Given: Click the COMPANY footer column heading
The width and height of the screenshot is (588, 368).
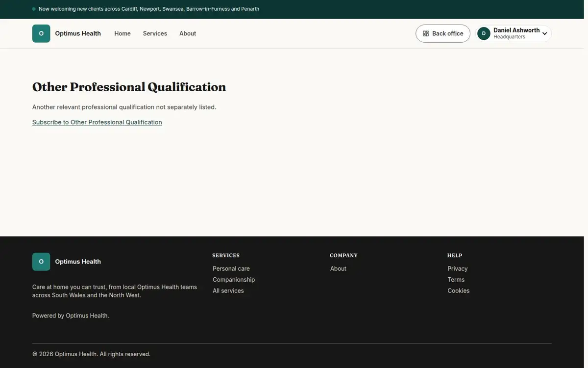Looking at the screenshot, I should click(x=343, y=255).
